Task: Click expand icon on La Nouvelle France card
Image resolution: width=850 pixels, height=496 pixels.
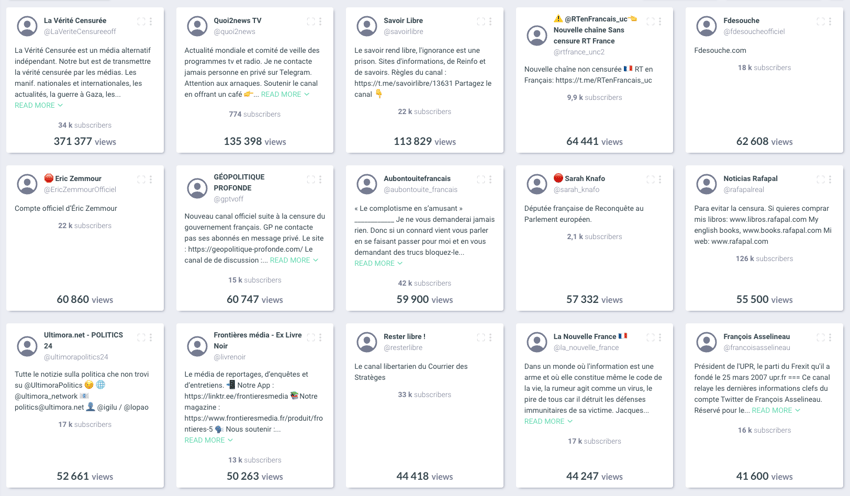Action: [x=651, y=338]
